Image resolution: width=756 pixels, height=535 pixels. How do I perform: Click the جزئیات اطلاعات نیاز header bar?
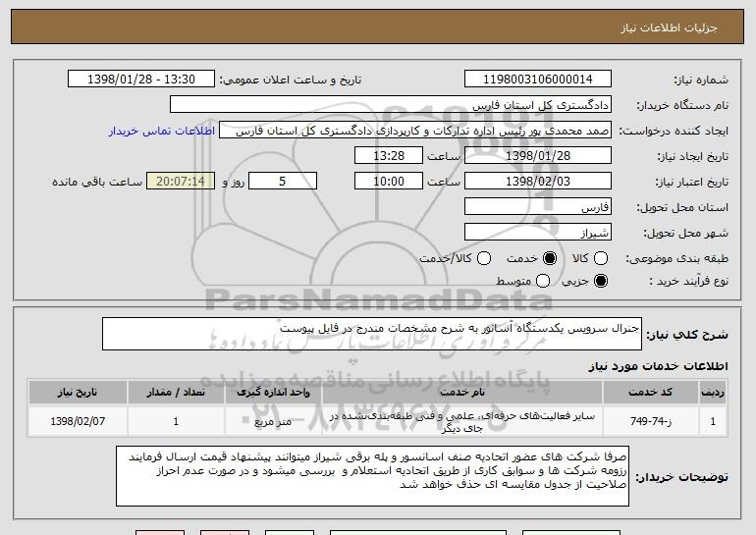click(x=378, y=27)
